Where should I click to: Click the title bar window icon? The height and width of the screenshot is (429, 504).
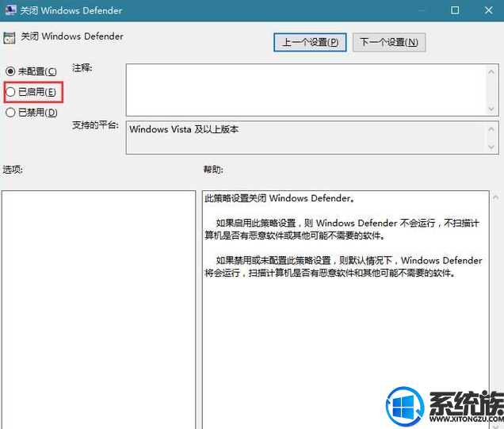[10, 10]
